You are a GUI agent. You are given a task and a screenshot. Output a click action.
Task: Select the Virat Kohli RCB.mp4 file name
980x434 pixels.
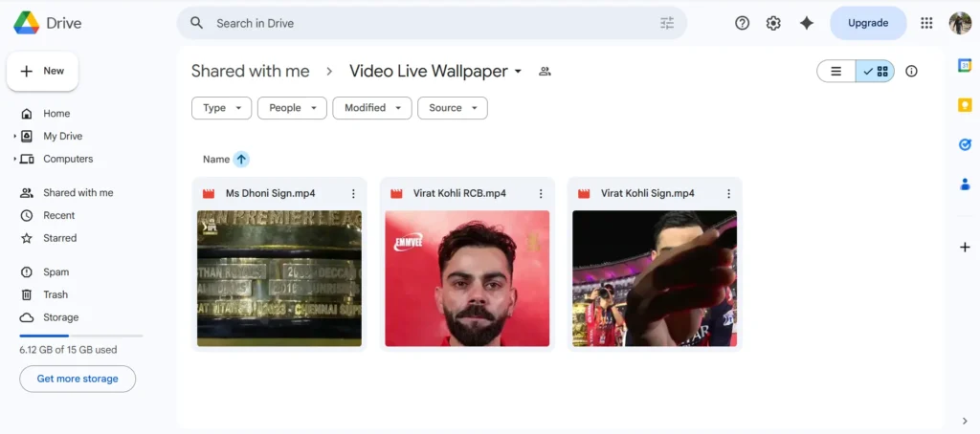tap(459, 194)
